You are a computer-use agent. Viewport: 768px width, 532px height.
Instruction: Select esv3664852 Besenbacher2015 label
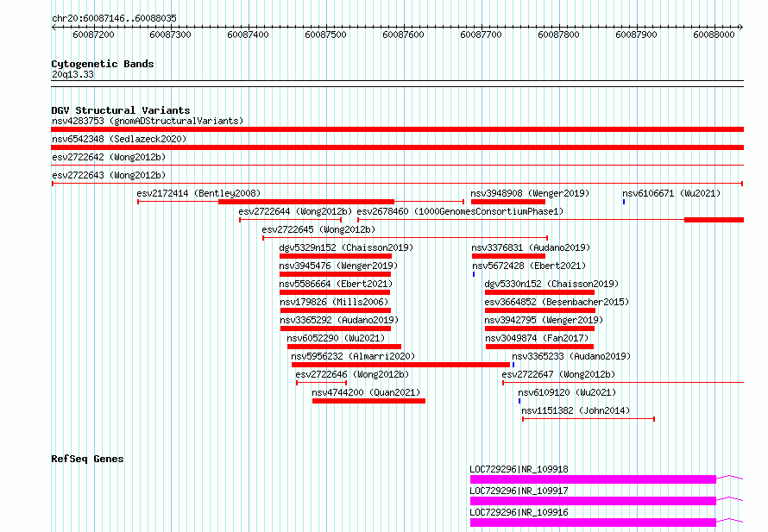pos(557,302)
